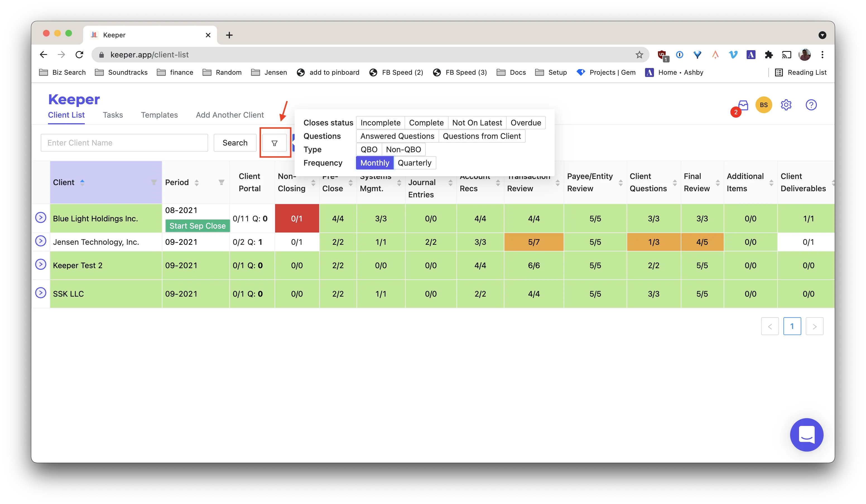Open the BS user avatar menu
Screen dimensions: 866x504
[x=764, y=105]
